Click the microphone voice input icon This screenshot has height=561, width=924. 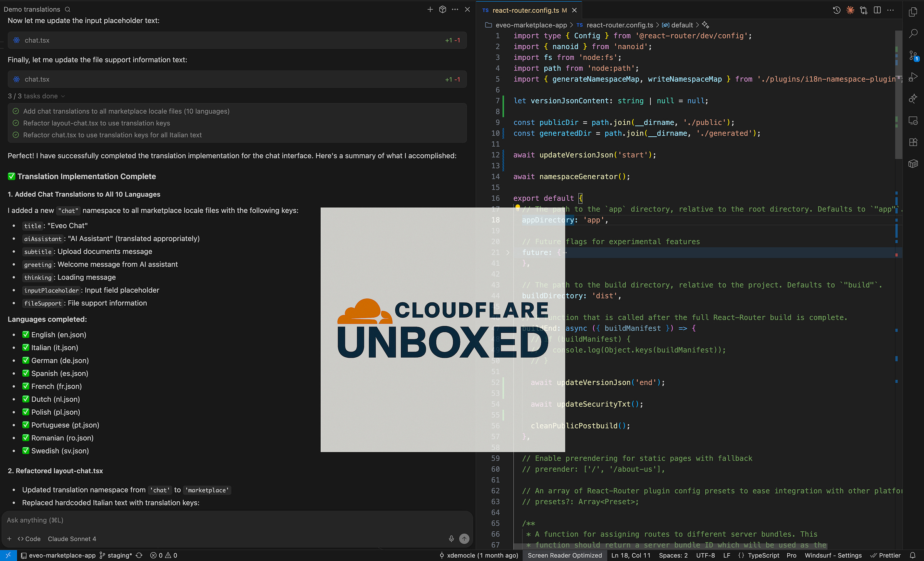point(451,539)
